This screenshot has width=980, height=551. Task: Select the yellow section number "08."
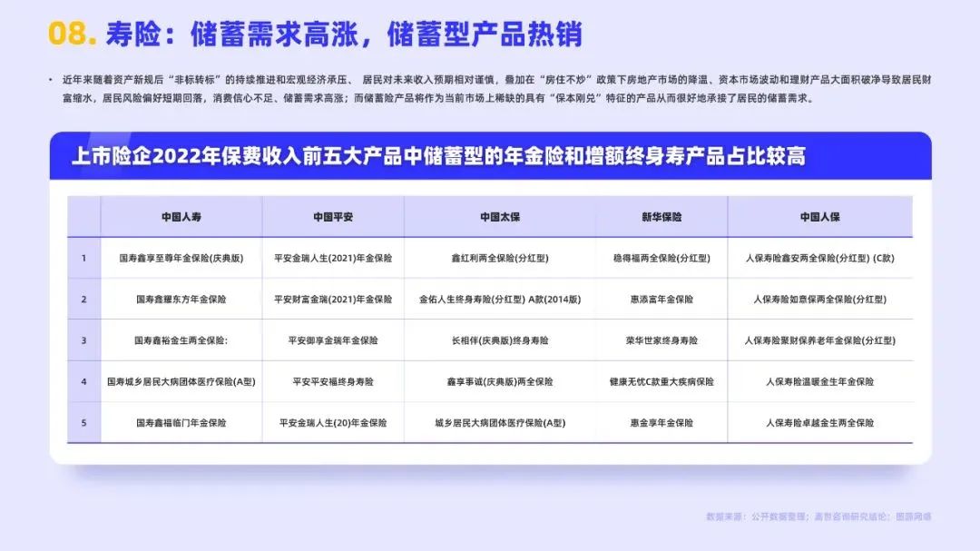click(72, 34)
